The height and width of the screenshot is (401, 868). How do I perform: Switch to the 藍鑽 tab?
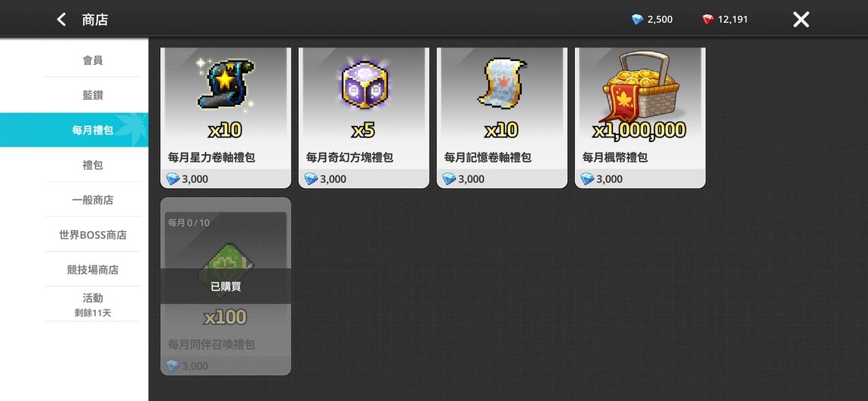[x=92, y=94]
